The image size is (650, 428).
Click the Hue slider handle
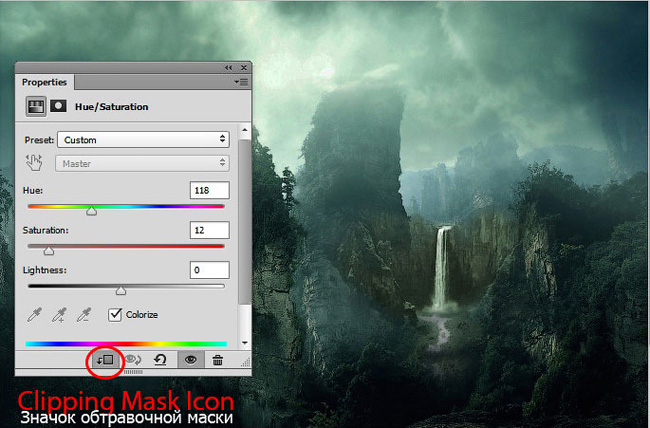92,211
